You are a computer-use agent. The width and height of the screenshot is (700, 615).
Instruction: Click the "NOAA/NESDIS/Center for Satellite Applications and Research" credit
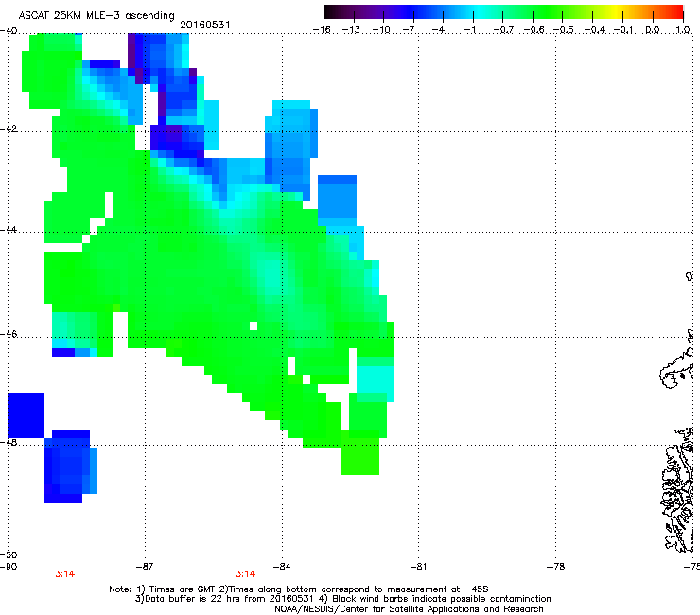pyautogui.click(x=409, y=608)
